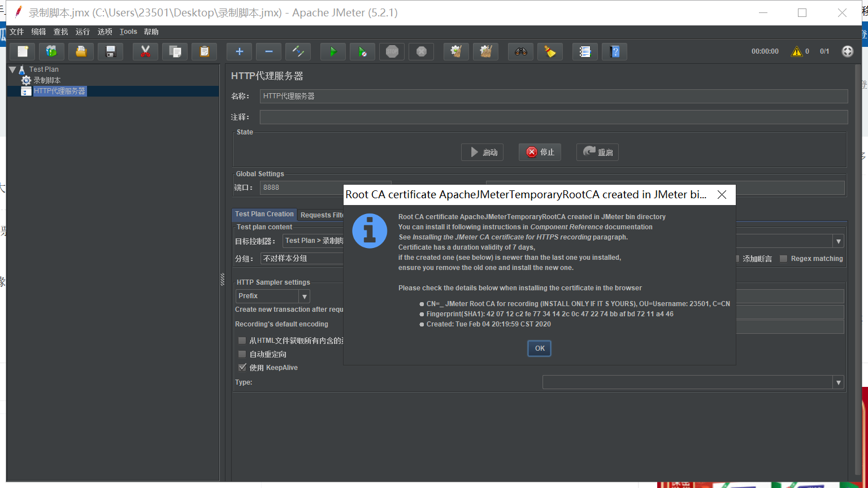Click OK in certificate dialog
868x488 pixels.
point(540,348)
